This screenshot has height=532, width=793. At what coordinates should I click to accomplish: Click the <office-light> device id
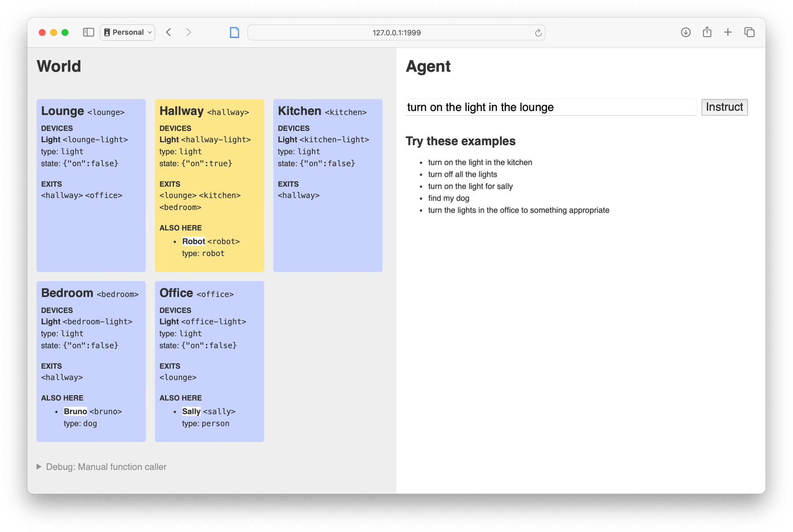click(214, 321)
